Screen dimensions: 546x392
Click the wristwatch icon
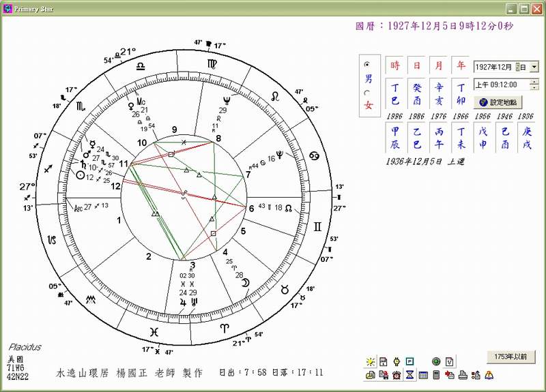pyautogui.click(x=397, y=361)
